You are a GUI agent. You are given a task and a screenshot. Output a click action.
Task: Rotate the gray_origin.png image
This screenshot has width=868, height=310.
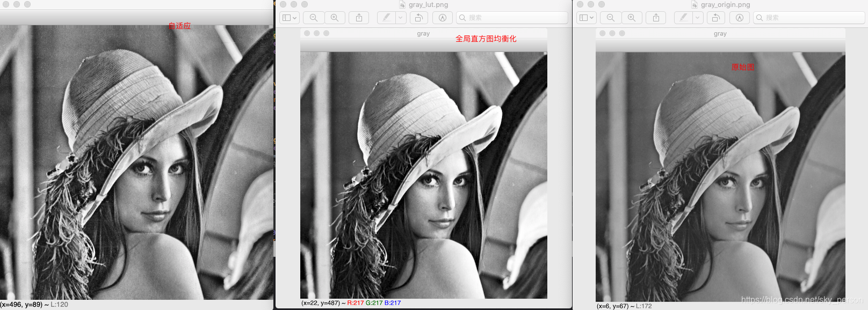(x=716, y=18)
